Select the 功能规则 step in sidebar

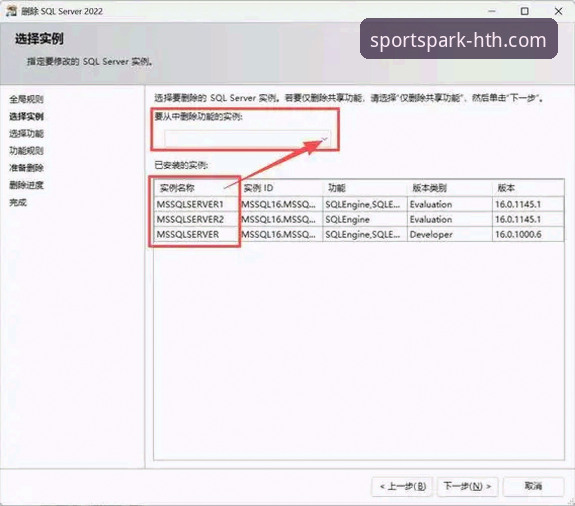pyautogui.click(x=26, y=151)
